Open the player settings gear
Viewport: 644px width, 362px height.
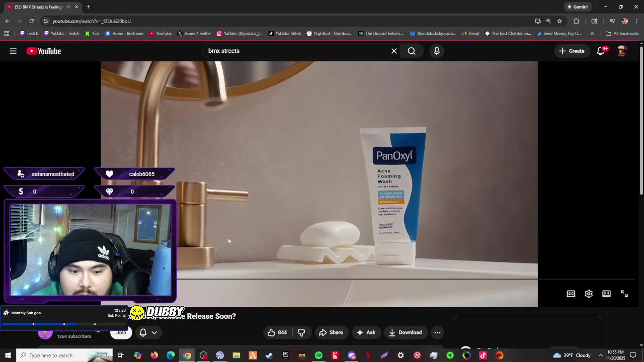tap(589, 294)
